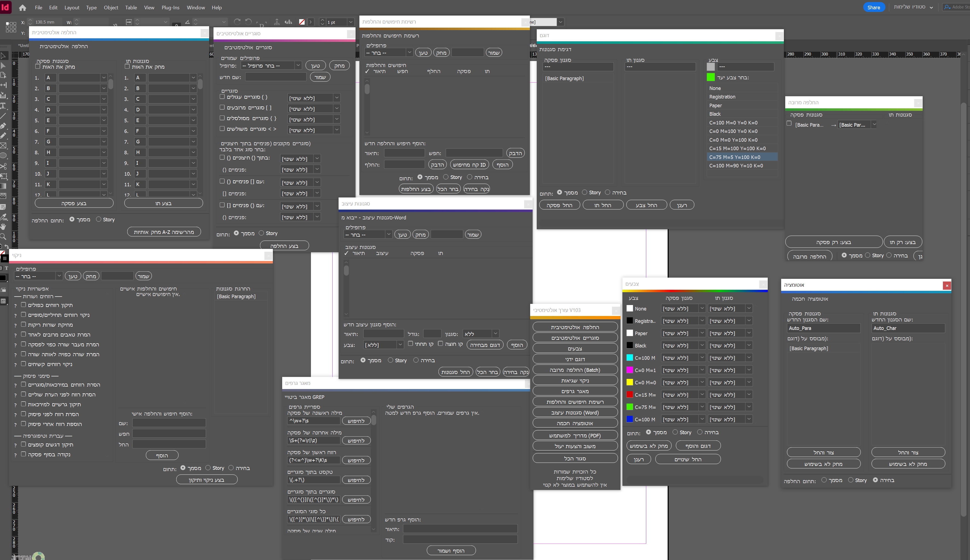Screen dimensions: 970x560
Task: Click the (Batch) multiple replace button
Action: [x=575, y=370]
